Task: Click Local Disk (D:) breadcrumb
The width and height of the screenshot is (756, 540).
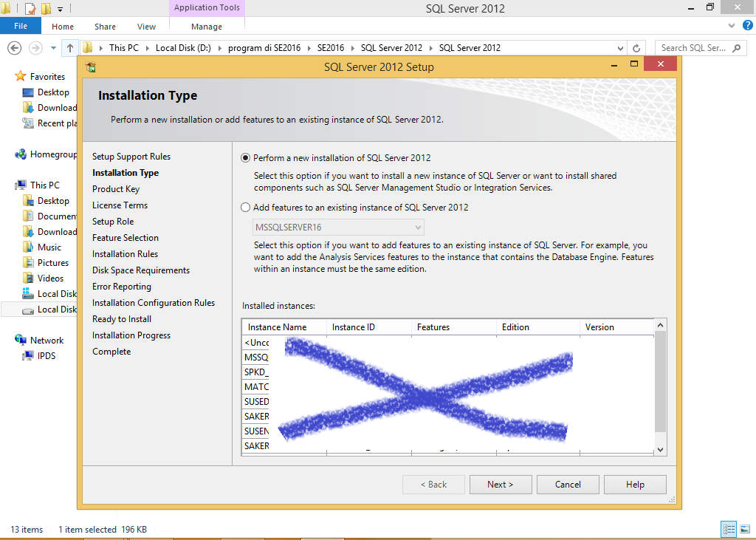Action: click(183, 48)
